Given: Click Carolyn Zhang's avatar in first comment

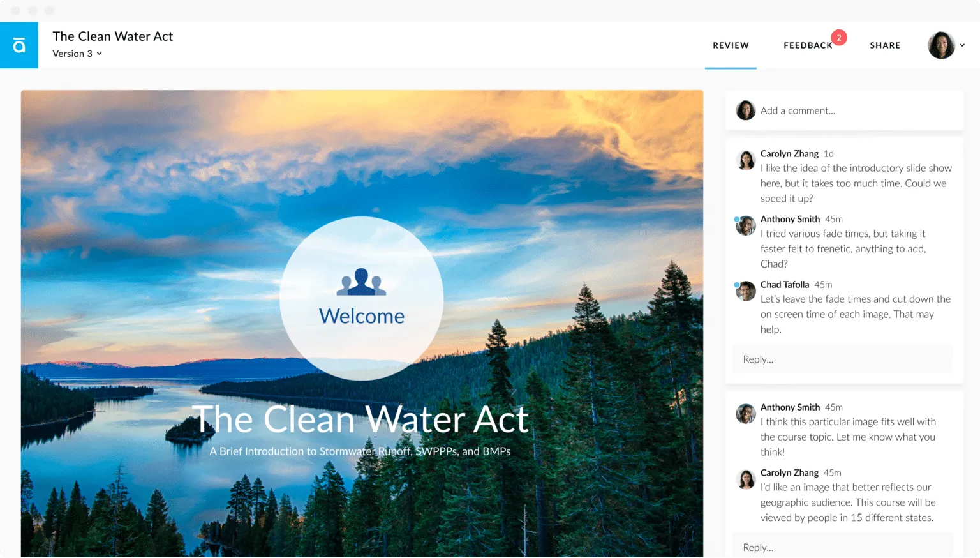Looking at the screenshot, I should coord(746,160).
